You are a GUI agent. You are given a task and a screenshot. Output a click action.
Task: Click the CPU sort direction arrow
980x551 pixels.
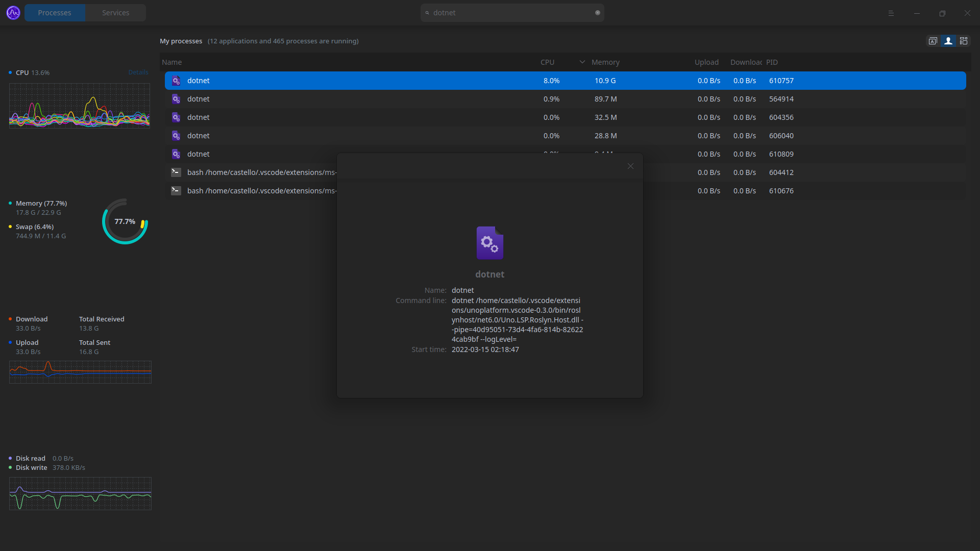(x=582, y=62)
